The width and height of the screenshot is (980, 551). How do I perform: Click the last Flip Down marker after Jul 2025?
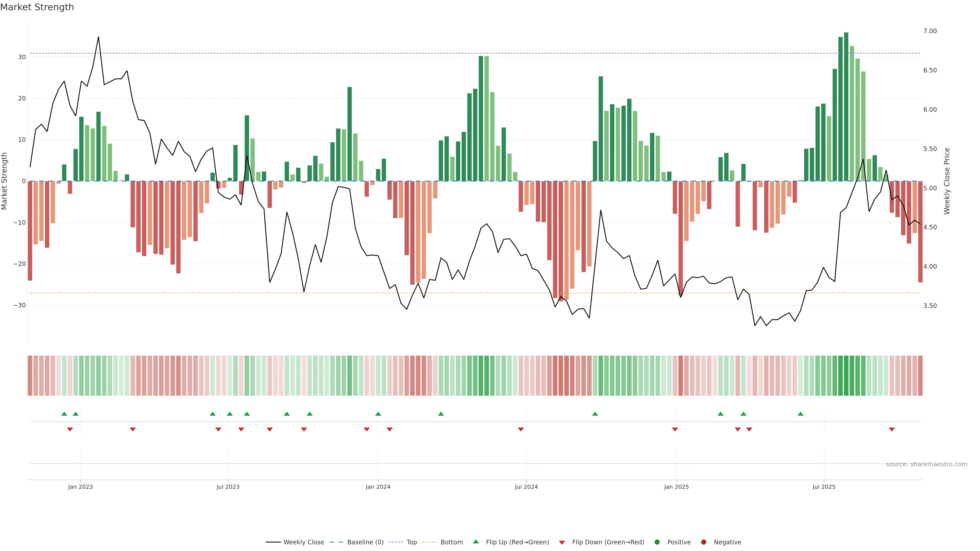click(892, 429)
